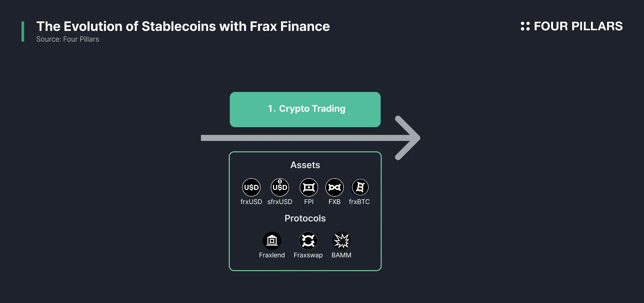Click the Source: Four Pillars subtitle
644x303 pixels.
[x=67, y=39]
